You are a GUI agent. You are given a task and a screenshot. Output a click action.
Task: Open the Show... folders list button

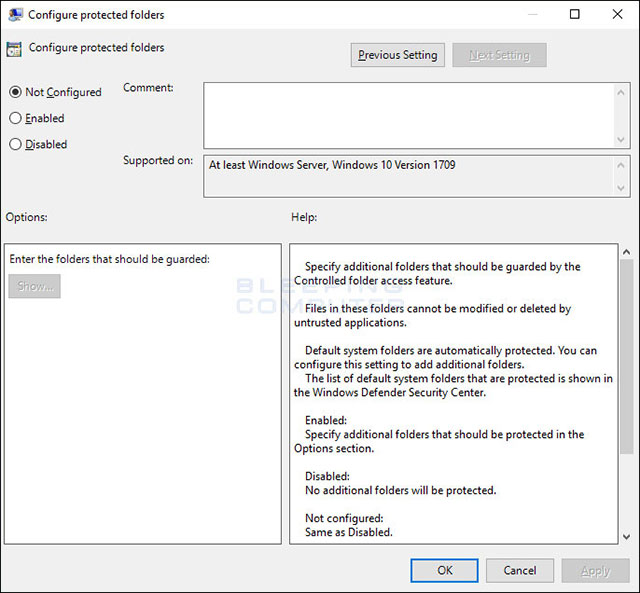(x=35, y=286)
